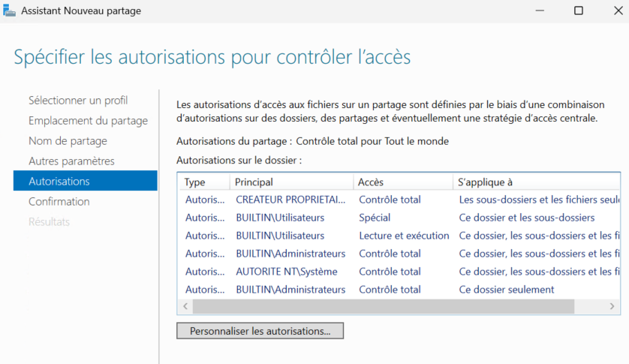Go to the Sélectionner un profil step
This screenshot has width=629, height=364.
click(x=78, y=100)
